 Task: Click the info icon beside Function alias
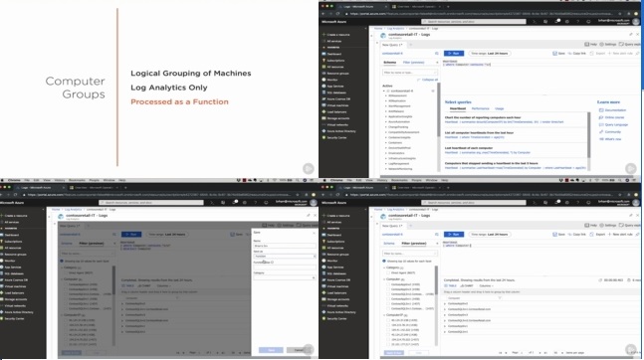tap(272, 263)
